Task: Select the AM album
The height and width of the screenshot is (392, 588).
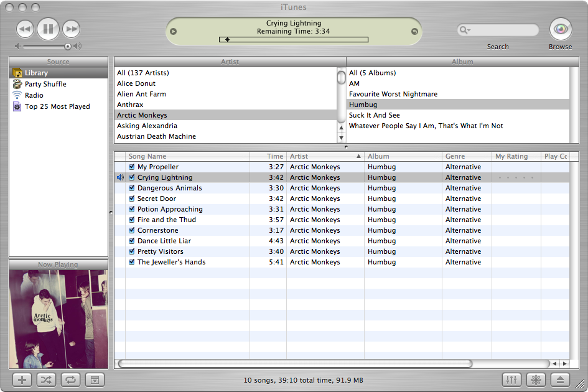Action: pyautogui.click(x=458, y=83)
